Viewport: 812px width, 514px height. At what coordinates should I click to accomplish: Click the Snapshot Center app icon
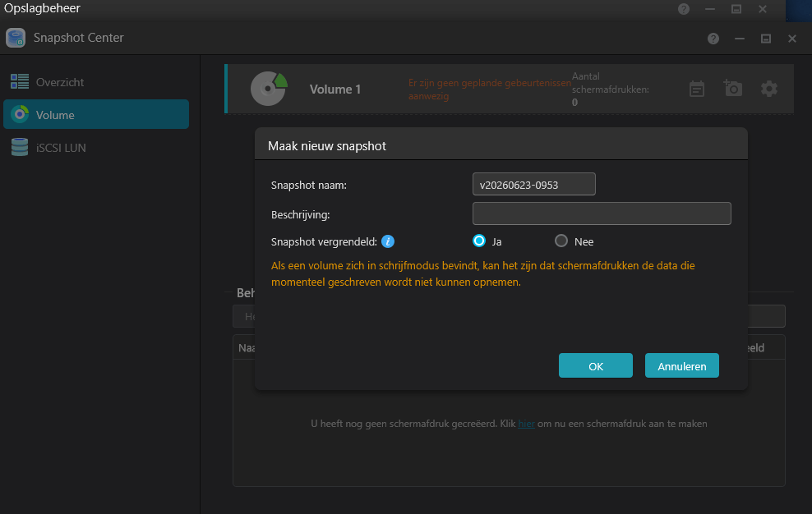click(16, 38)
